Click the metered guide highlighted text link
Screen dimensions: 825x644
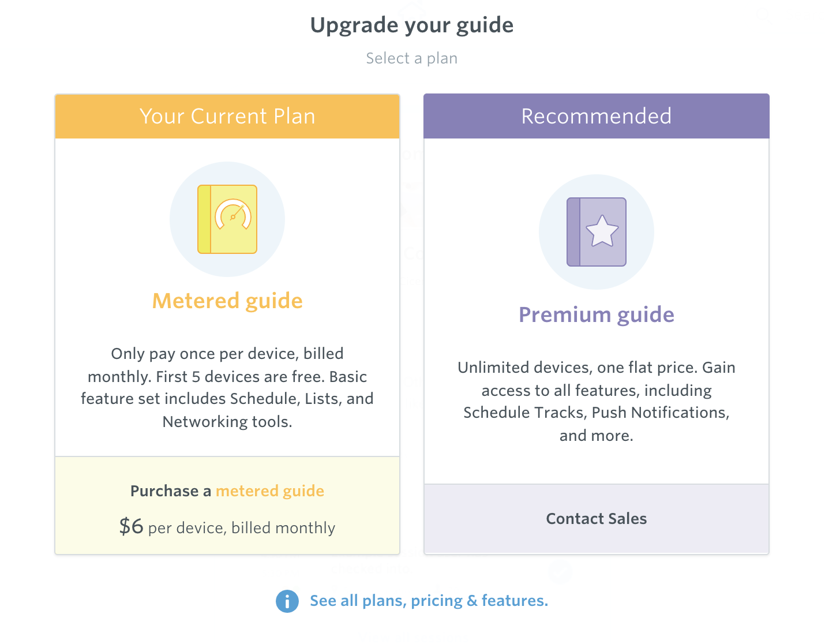pos(270,491)
